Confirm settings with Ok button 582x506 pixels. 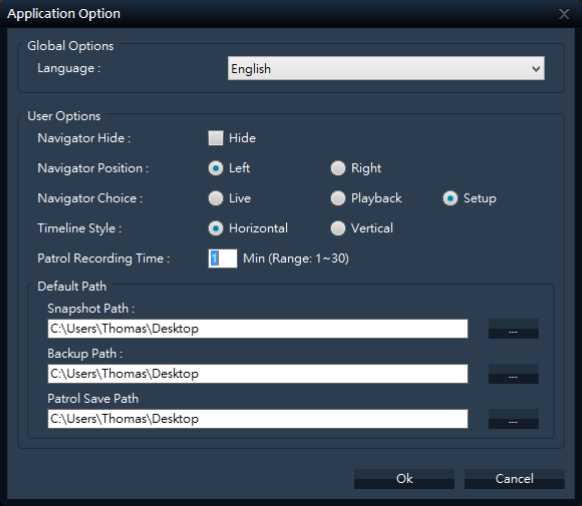pos(404,479)
